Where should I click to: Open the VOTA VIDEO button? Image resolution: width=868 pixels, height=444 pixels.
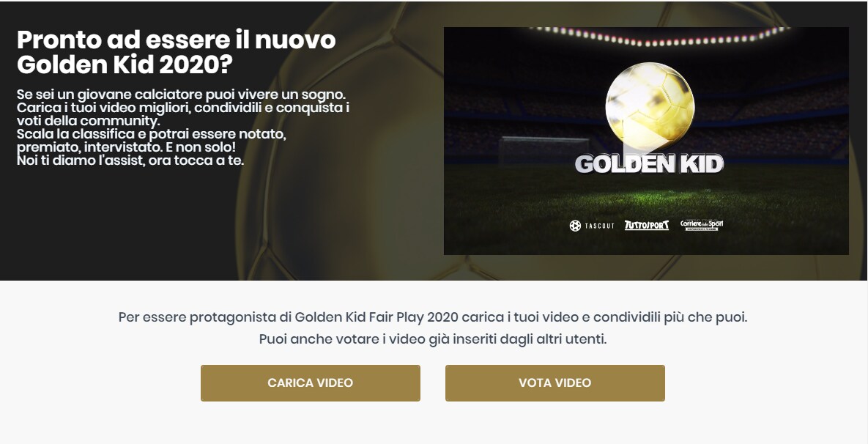[554, 383]
